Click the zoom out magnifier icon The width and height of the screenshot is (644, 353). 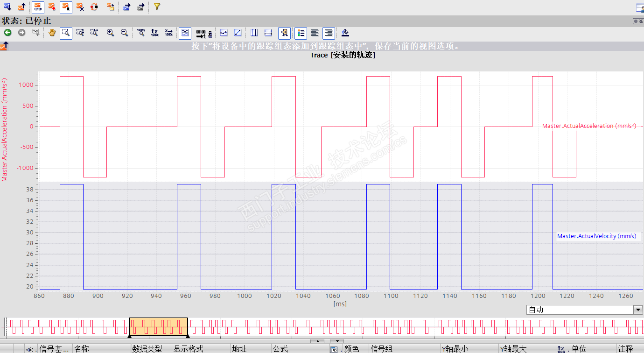pos(124,33)
